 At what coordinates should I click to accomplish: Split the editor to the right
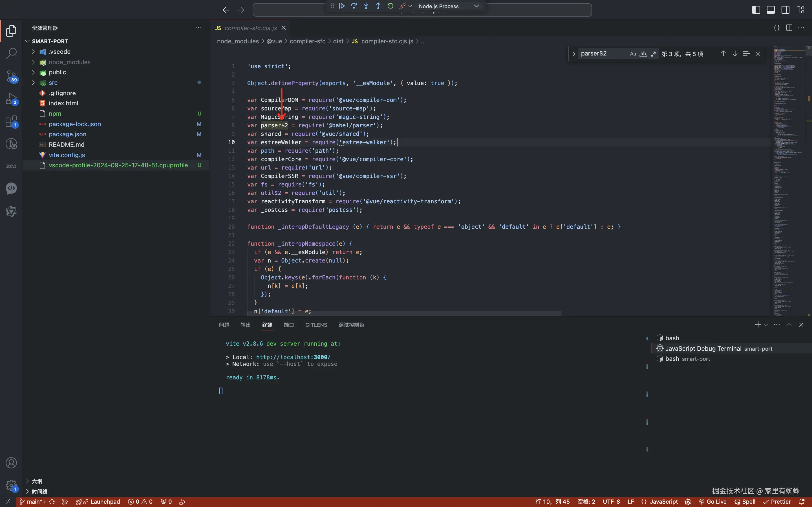coord(789,28)
